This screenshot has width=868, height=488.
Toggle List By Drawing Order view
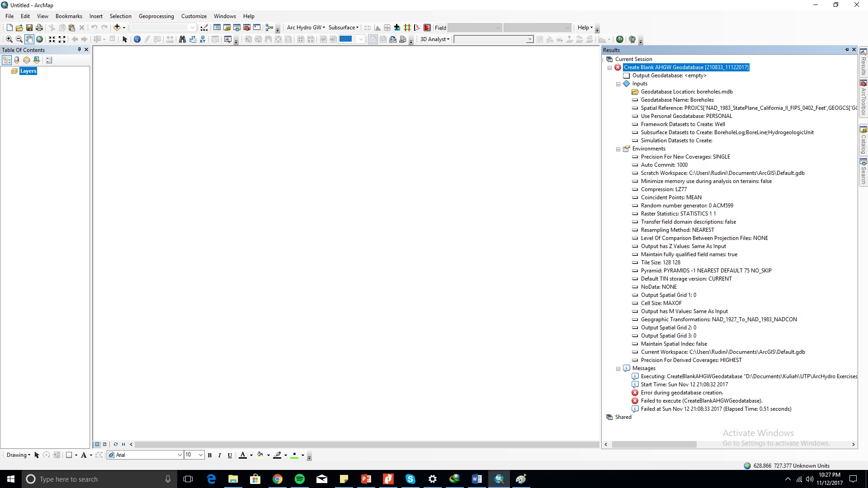(7, 60)
